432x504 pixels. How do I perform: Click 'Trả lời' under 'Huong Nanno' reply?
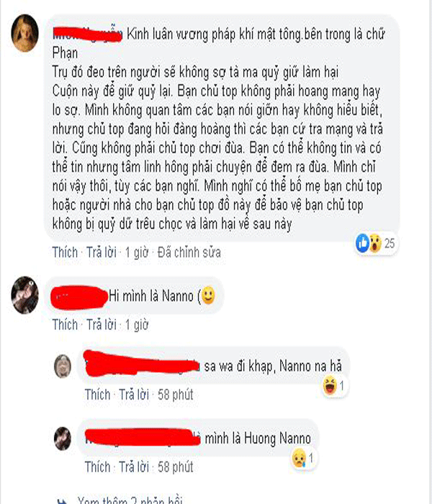(134, 467)
